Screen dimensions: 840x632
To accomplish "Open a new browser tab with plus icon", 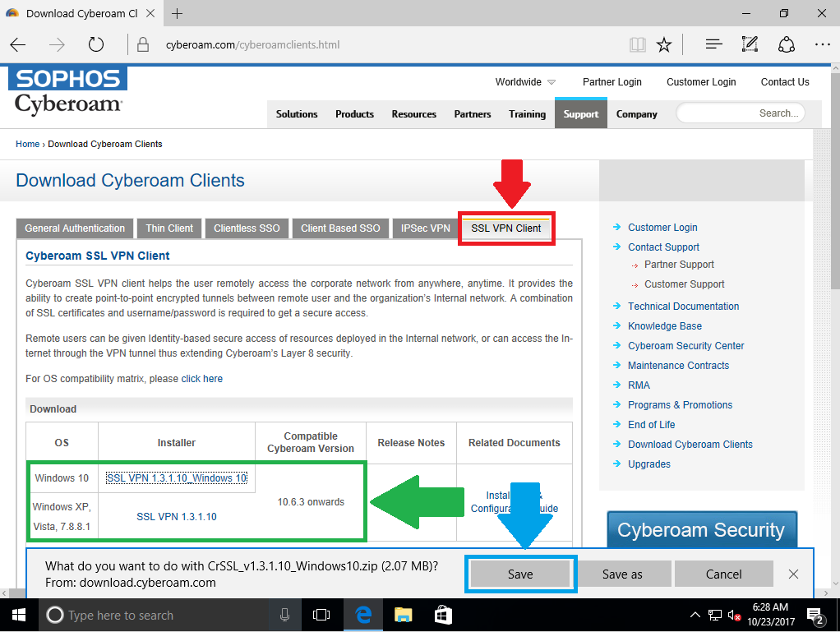I will (x=178, y=13).
